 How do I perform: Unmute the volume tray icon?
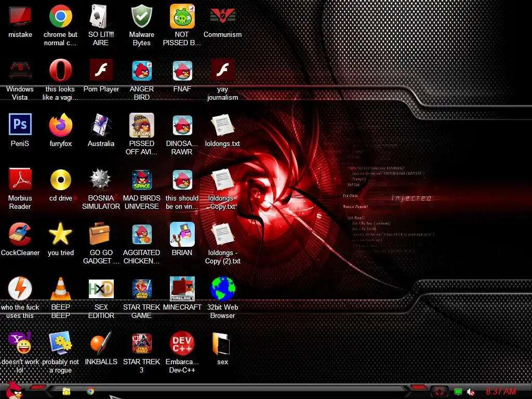click(x=471, y=392)
